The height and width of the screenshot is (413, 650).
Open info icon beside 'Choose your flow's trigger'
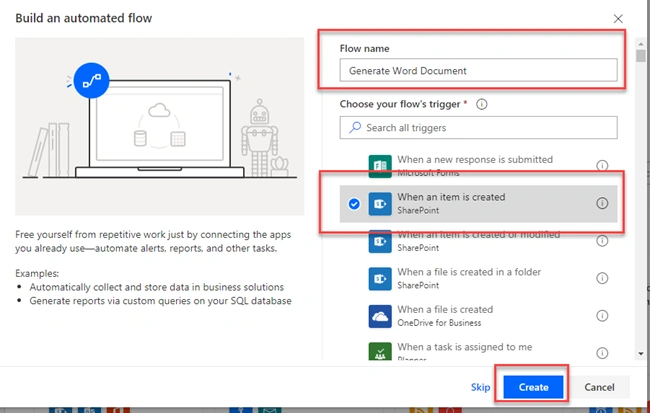(x=481, y=104)
